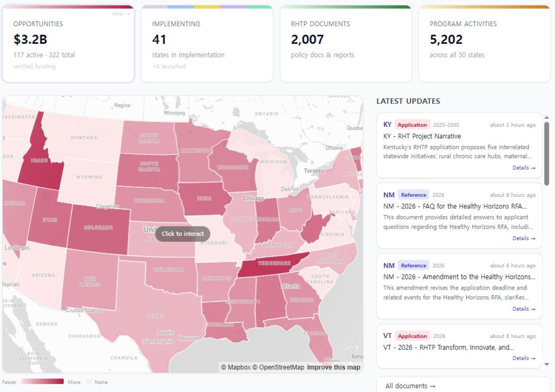Open Details for VT RHTP Transform update
The image size is (555, 392).
524,358
